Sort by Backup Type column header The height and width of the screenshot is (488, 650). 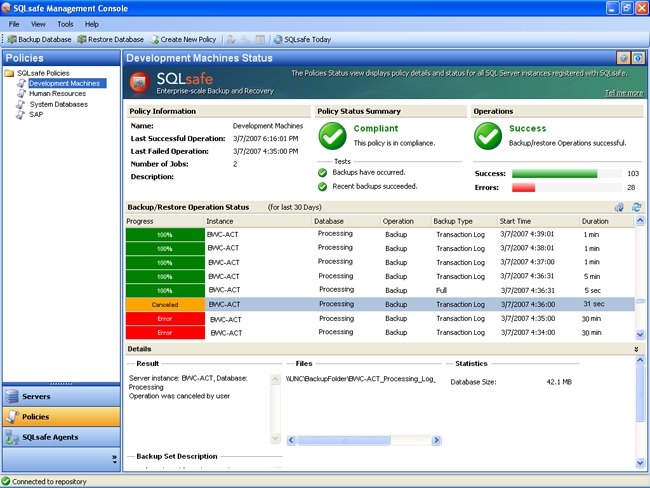pyautogui.click(x=464, y=221)
